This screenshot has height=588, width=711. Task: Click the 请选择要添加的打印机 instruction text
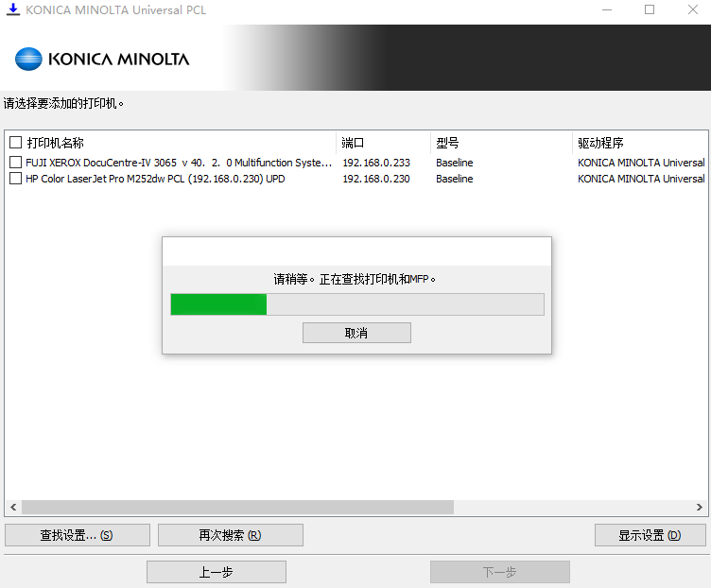pyautogui.click(x=63, y=103)
